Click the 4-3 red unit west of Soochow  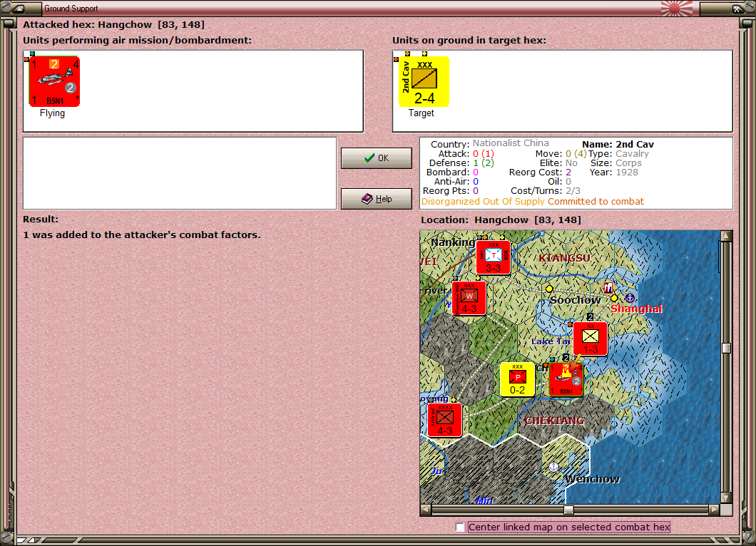click(469, 298)
